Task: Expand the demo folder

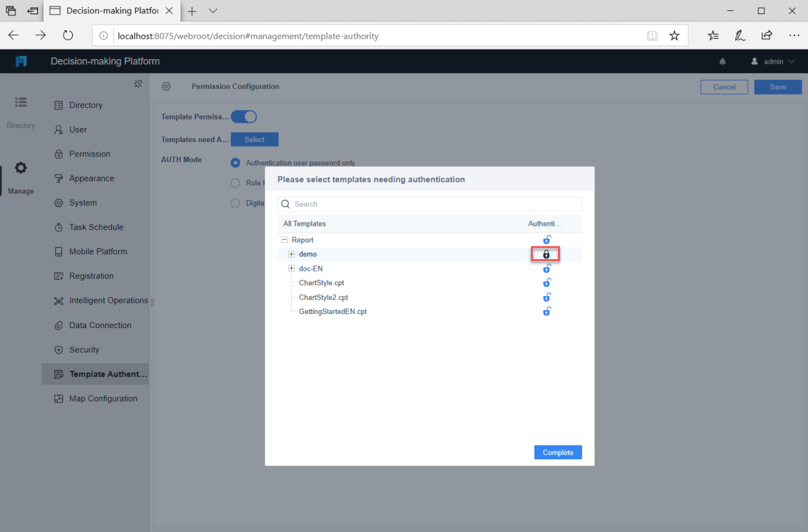Action: pos(291,254)
